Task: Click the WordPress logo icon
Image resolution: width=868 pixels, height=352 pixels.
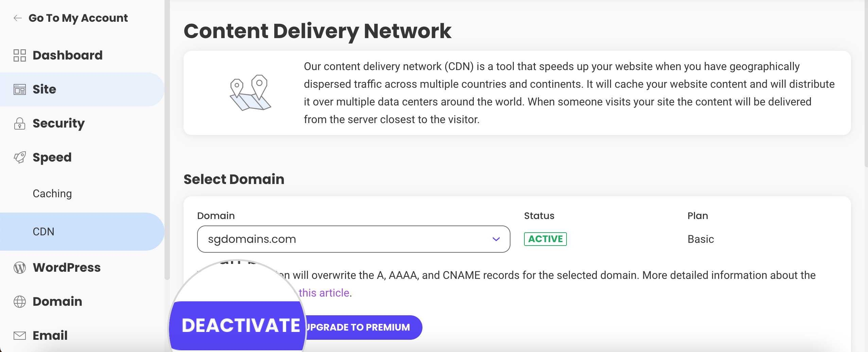Action: click(20, 268)
